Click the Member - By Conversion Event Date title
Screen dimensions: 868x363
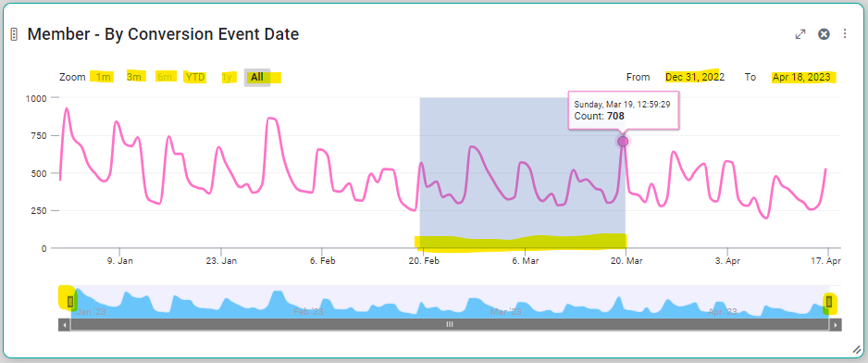tap(163, 34)
